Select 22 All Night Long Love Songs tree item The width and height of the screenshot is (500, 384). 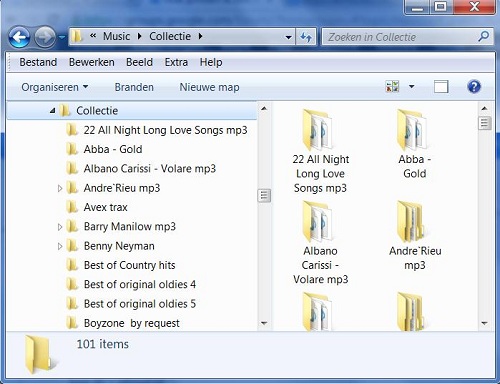(165, 130)
